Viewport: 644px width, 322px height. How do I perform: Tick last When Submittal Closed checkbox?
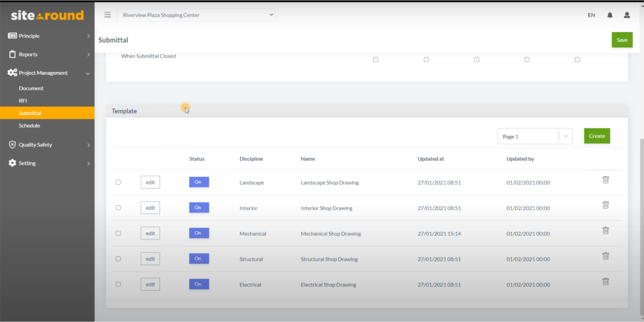577,60
